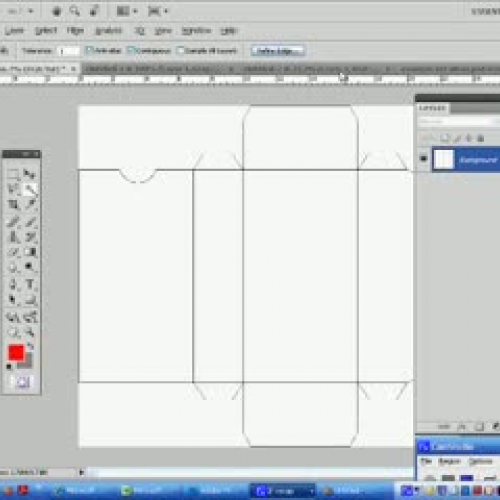Viewport: 500px width, 500px height.
Task: Reset to default black and white colors
Action: [9, 367]
